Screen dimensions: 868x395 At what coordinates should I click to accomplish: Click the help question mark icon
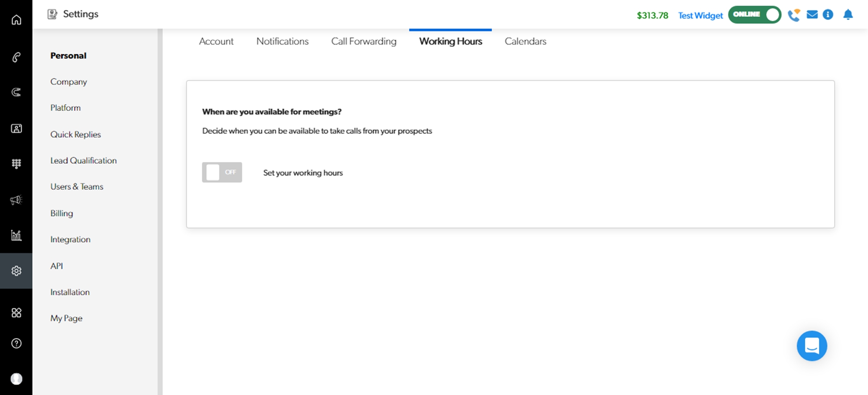point(16,343)
